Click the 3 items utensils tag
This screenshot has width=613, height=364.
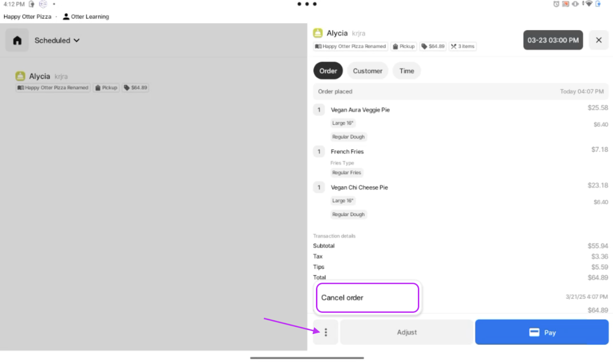tap(463, 46)
